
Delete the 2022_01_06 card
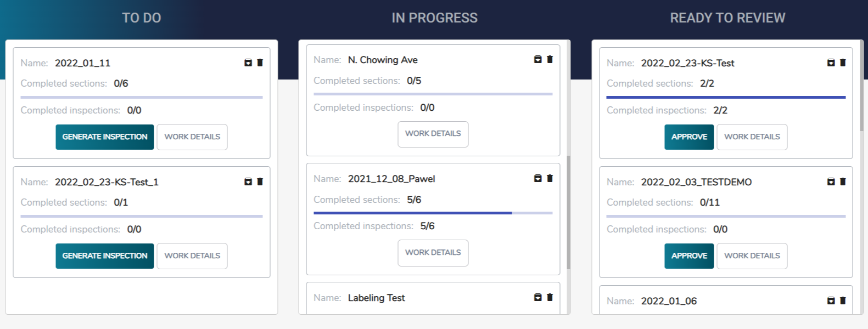(x=843, y=300)
